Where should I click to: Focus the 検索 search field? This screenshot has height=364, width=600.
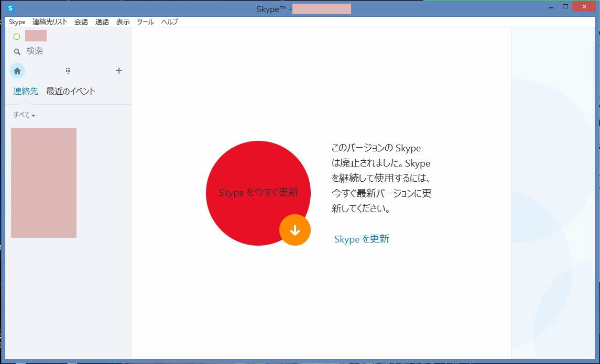(68, 51)
